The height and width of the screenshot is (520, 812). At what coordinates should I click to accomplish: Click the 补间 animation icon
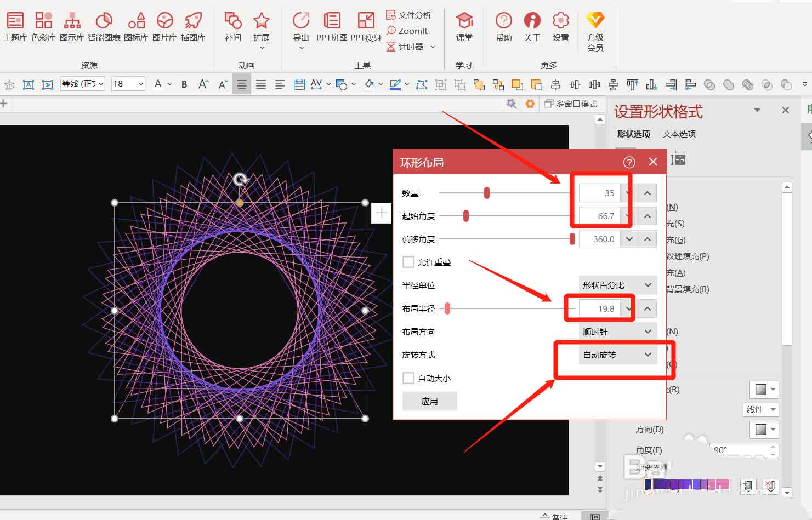coord(233,26)
